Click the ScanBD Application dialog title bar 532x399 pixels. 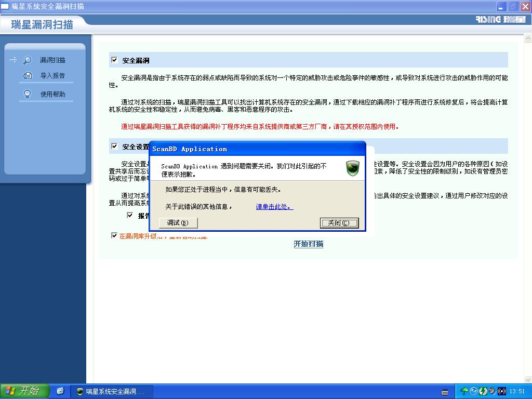[257, 149]
